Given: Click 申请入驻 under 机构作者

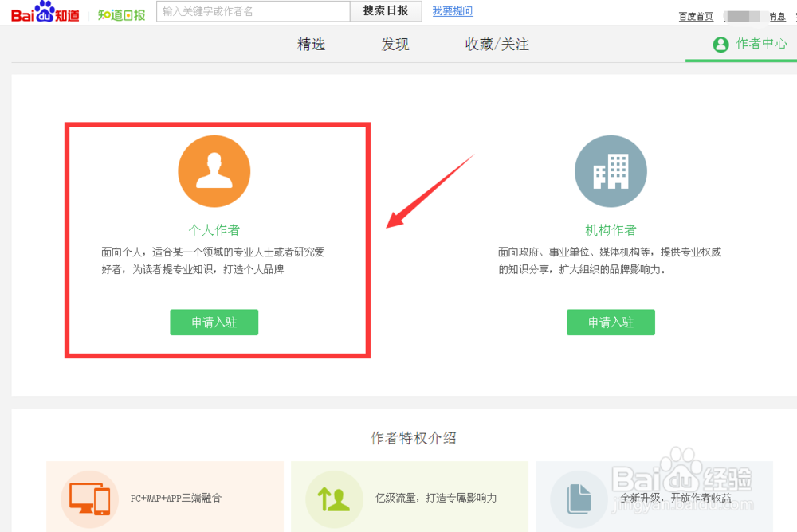Looking at the screenshot, I should [611, 323].
